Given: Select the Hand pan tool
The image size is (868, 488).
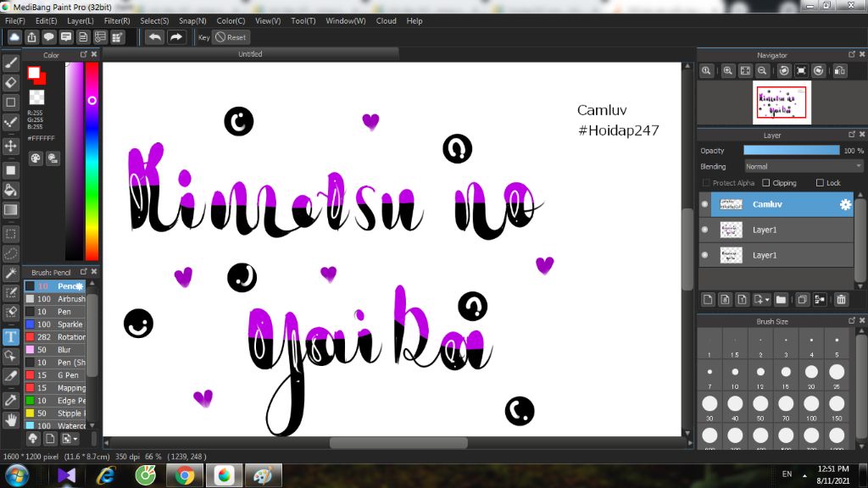Looking at the screenshot, I should (x=10, y=420).
